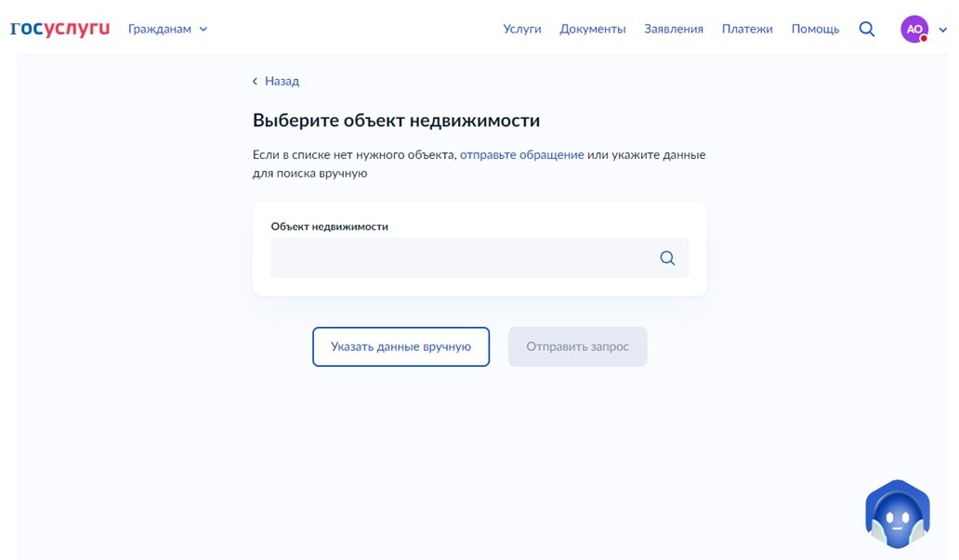This screenshot has height=560, width=959.
Task: Open the Документы menu
Action: tap(593, 29)
